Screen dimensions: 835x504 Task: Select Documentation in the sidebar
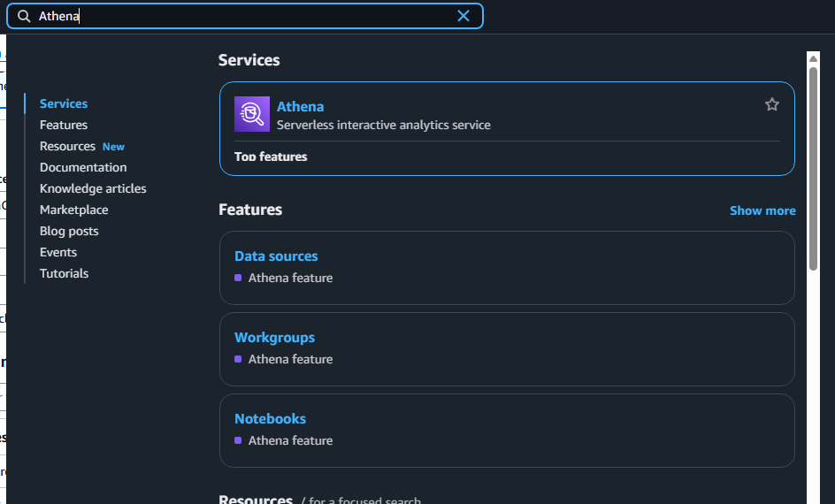coord(83,168)
